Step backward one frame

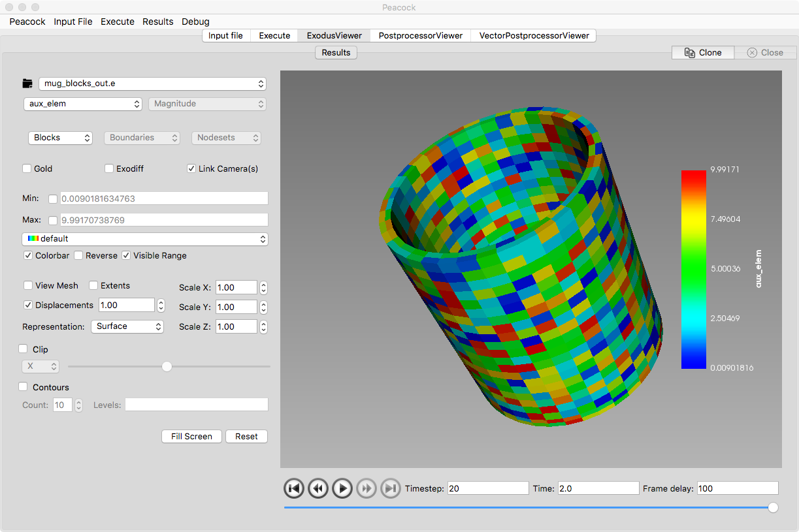[318, 488]
